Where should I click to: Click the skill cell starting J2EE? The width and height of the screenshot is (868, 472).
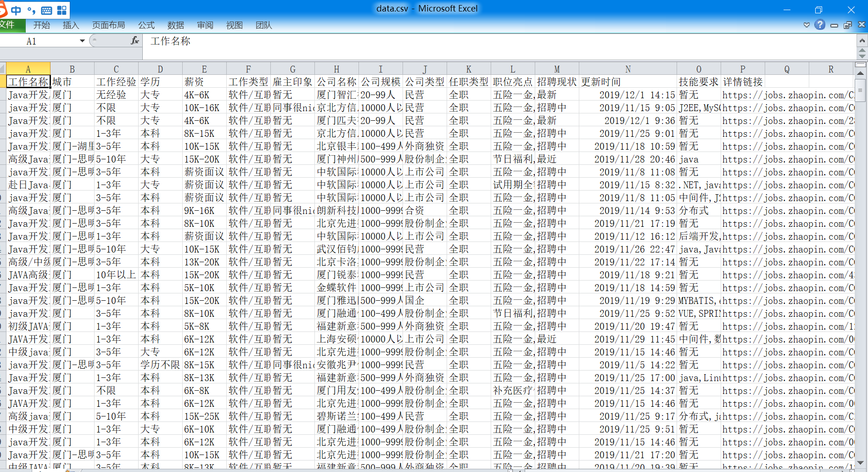[699, 107]
